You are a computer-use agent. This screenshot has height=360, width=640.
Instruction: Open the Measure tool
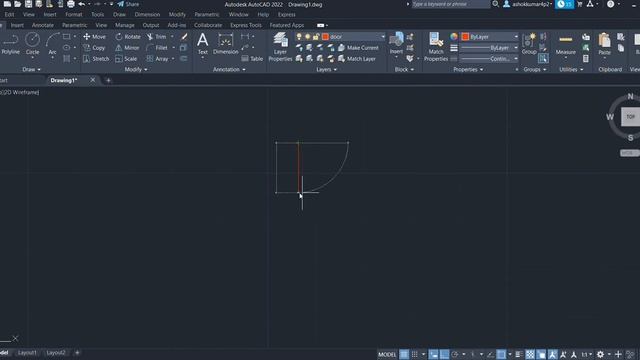(565, 45)
